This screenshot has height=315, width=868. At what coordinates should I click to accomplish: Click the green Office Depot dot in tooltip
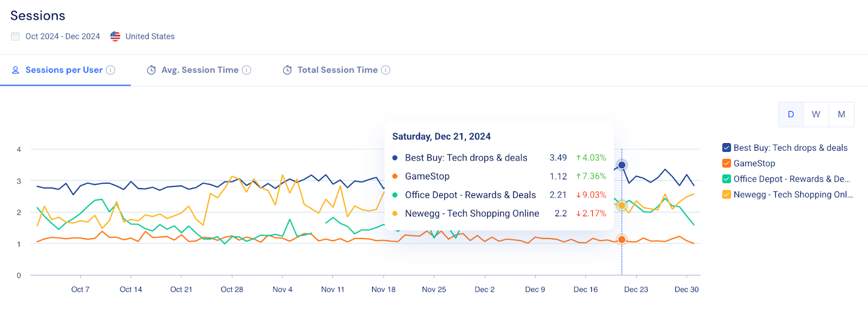pos(395,195)
